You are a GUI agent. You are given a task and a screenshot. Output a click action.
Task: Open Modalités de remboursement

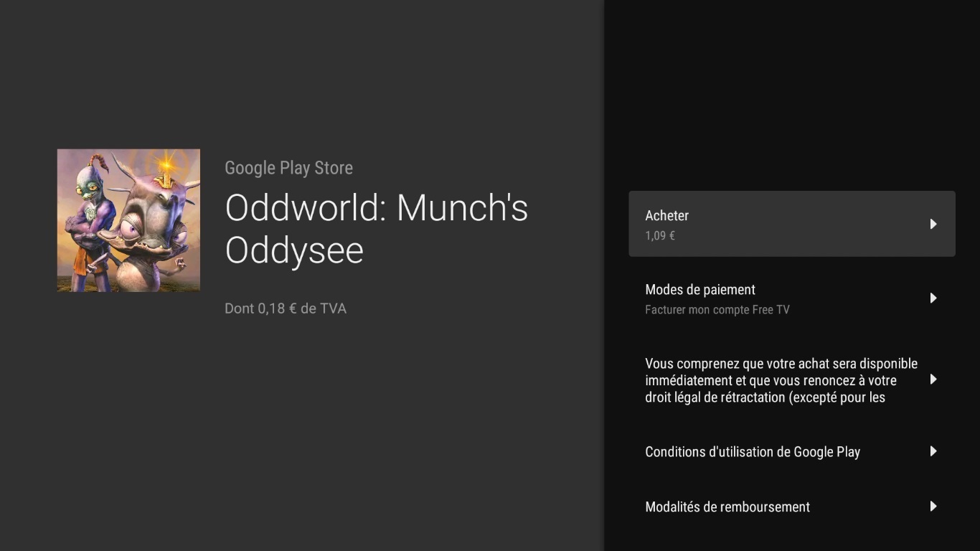coord(792,507)
